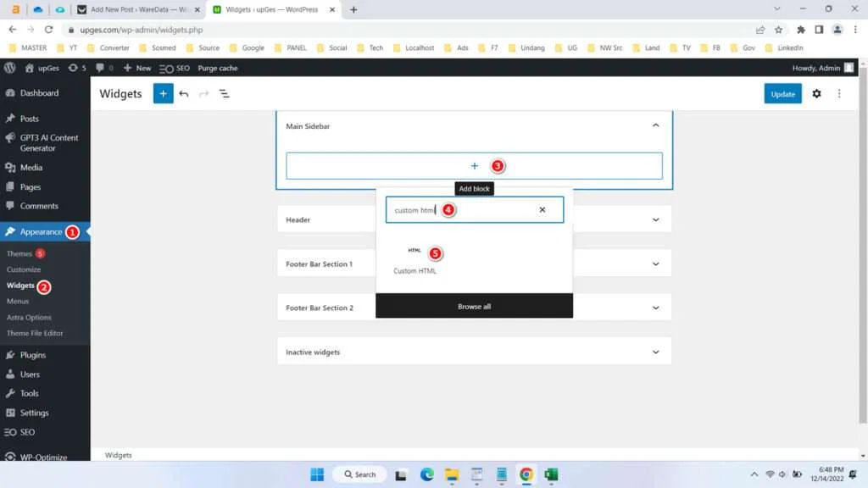Click the Custom HTML block icon
Viewport: 868px width, 488px height.
pos(413,251)
